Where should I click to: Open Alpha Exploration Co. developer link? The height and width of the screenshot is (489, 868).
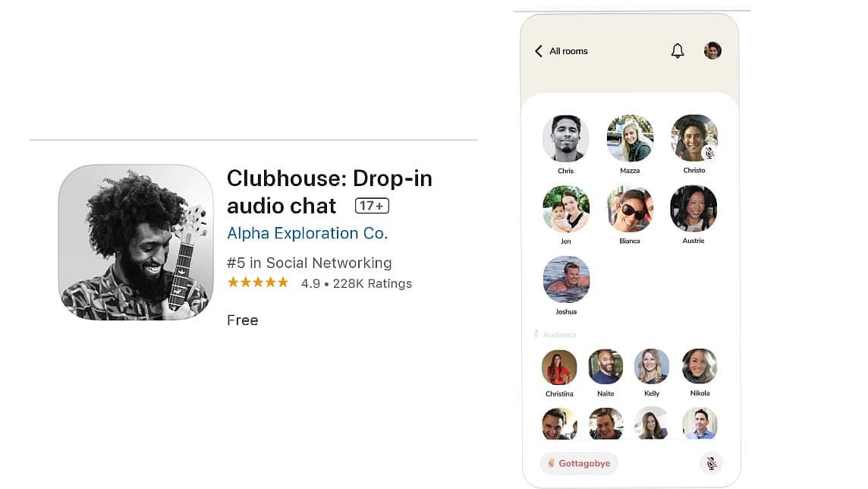(x=307, y=233)
